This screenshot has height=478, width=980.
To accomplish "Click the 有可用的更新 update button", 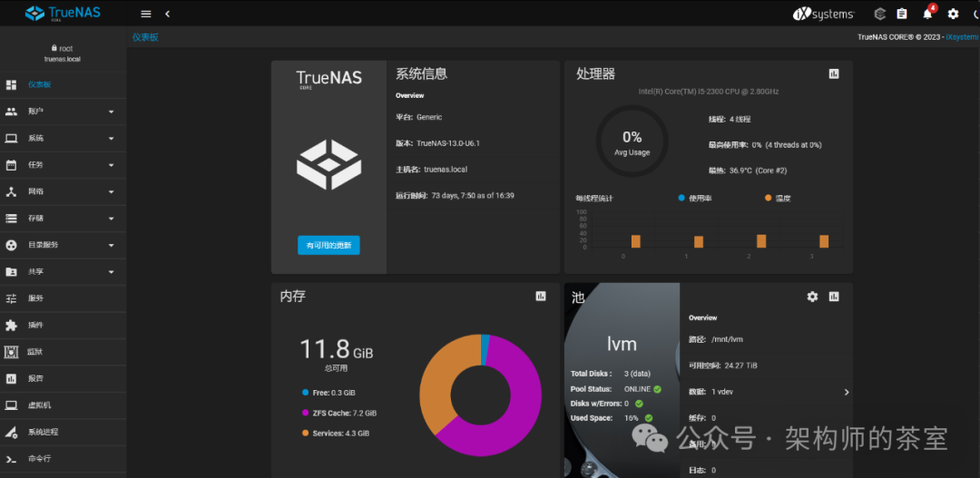I will point(328,245).
